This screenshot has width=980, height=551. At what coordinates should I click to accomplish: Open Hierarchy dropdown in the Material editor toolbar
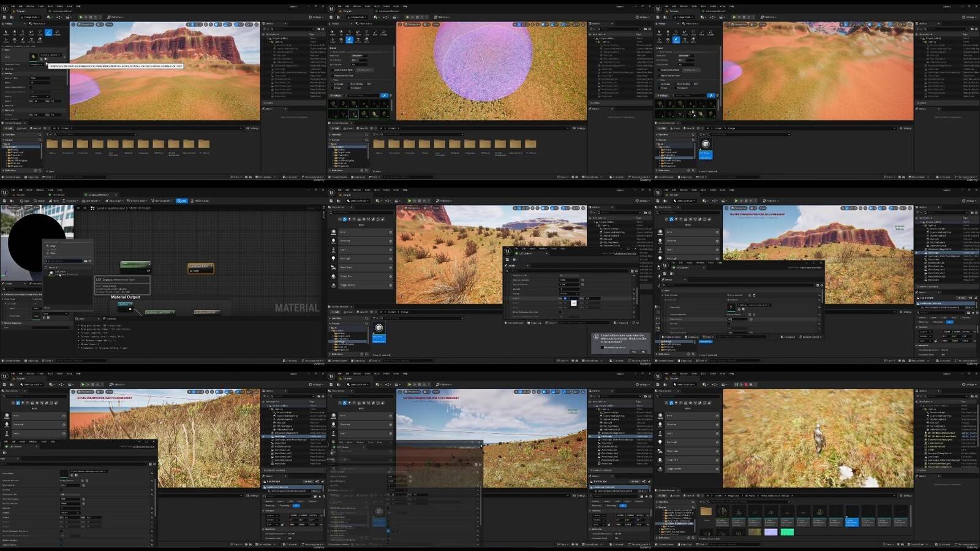point(70,200)
